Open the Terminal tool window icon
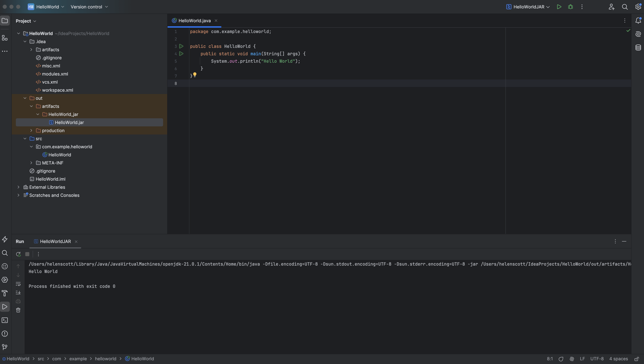This screenshot has height=364, width=644. pyautogui.click(x=5, y=320)
